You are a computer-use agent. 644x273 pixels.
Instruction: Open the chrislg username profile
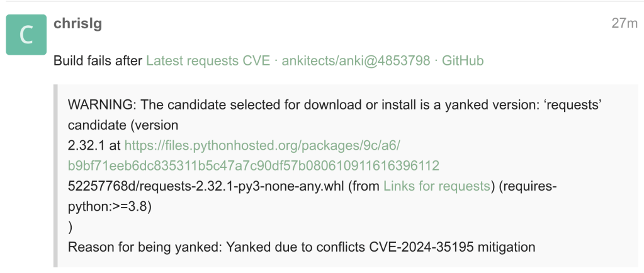pyautogui.click(x=78, y=24)
